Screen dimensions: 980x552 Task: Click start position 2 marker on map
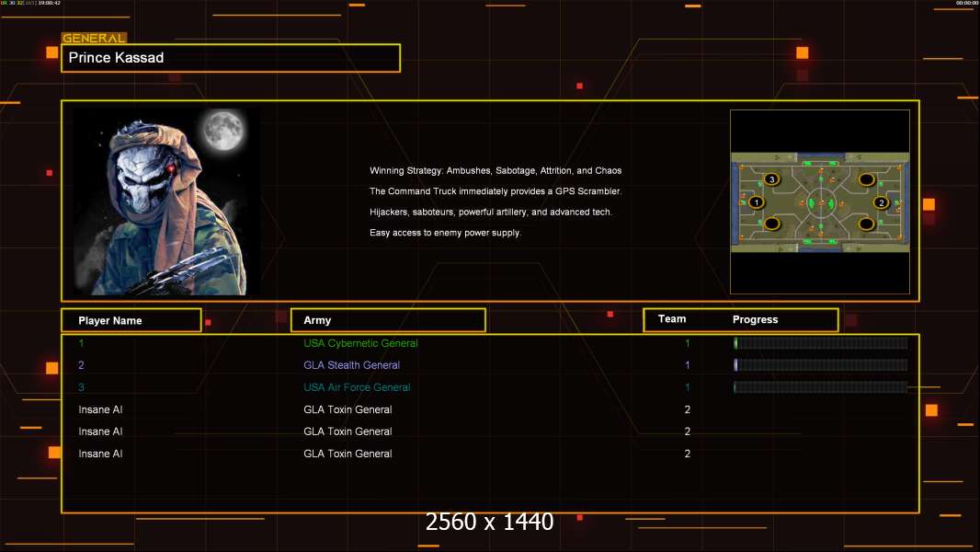(882, 202)
